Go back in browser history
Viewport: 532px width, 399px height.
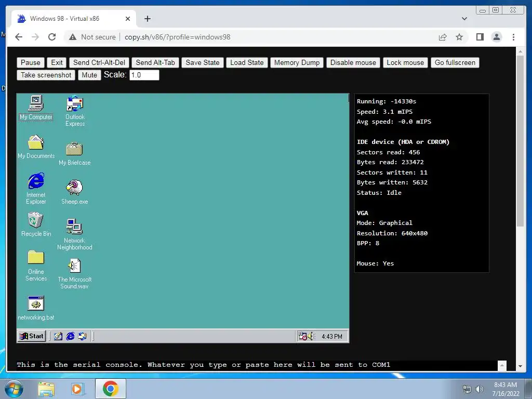[x=19, y=37]
